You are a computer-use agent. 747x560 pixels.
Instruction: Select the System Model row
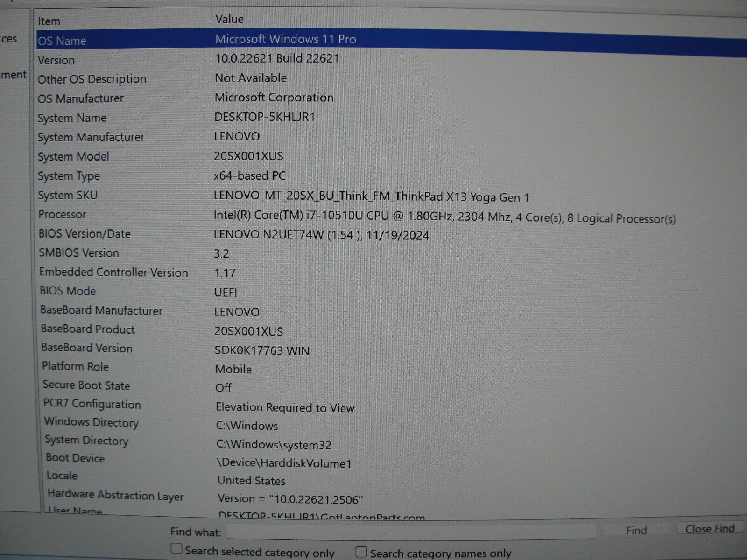coord(74,157)
